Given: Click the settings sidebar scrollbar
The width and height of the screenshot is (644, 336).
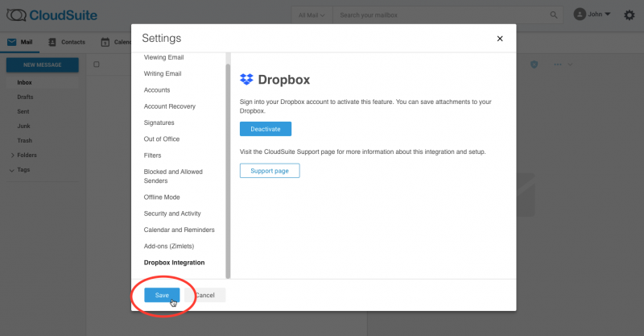Looking at the screenshot, I should coord(228,171).
